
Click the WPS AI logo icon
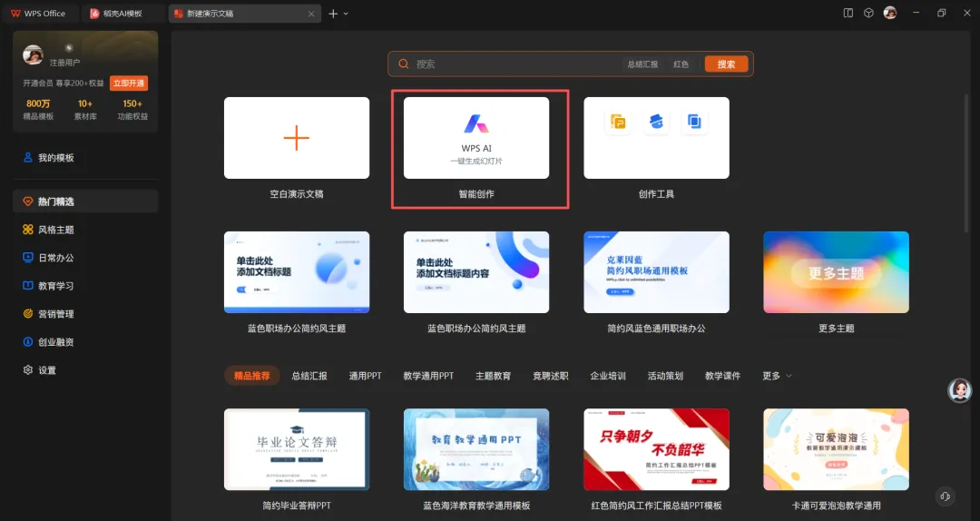(x=476, y=123)
